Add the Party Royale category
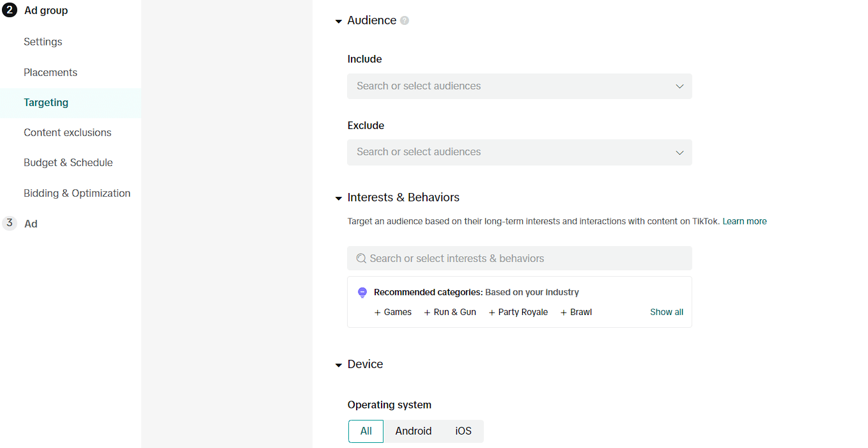The image size is (868, 448). [518, 313]
